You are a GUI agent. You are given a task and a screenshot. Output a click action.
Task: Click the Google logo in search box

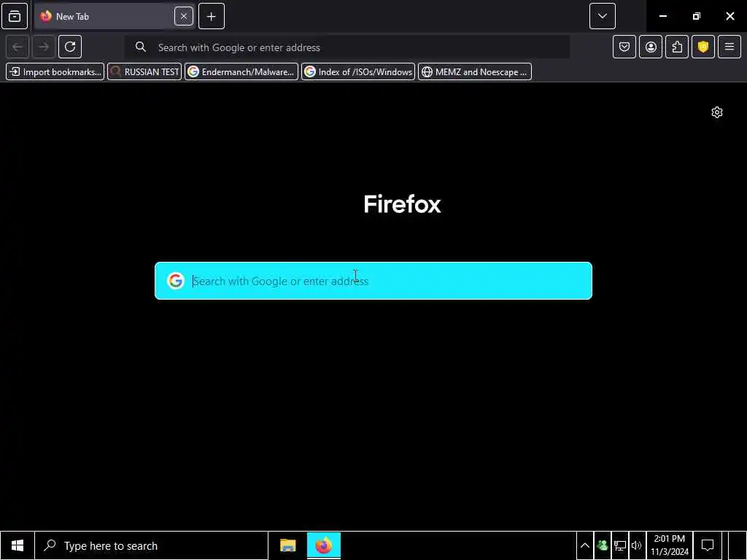pyautogui.click(x=176, y=281)
